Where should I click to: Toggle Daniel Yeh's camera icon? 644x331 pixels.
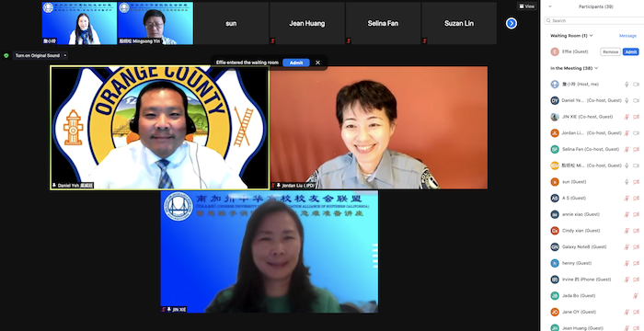[x=637, y=100]
